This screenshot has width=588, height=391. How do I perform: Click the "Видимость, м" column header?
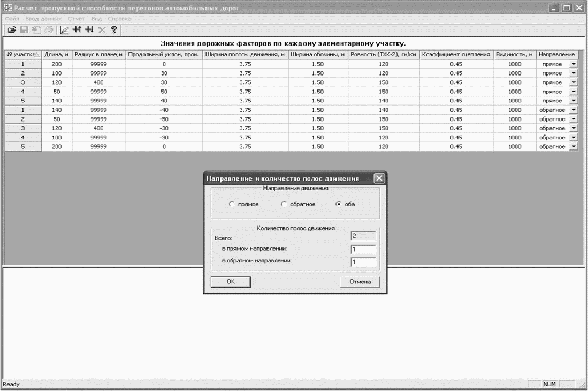point(515,55)
